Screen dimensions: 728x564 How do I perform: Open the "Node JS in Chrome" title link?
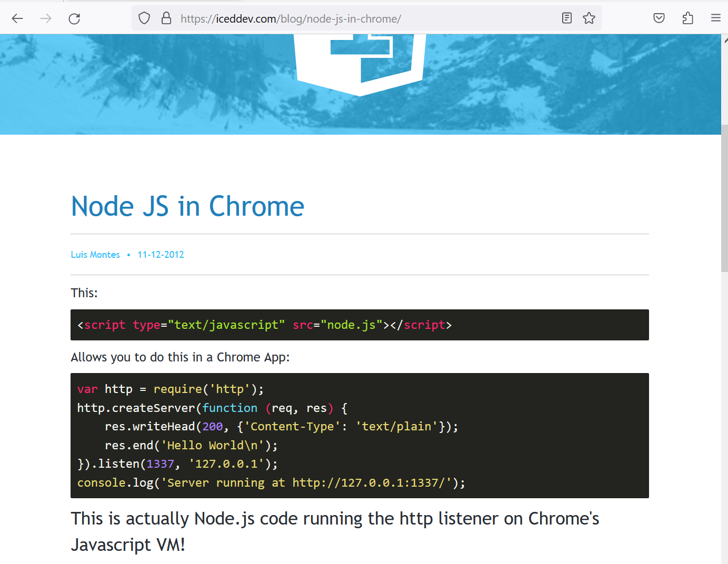187,206
